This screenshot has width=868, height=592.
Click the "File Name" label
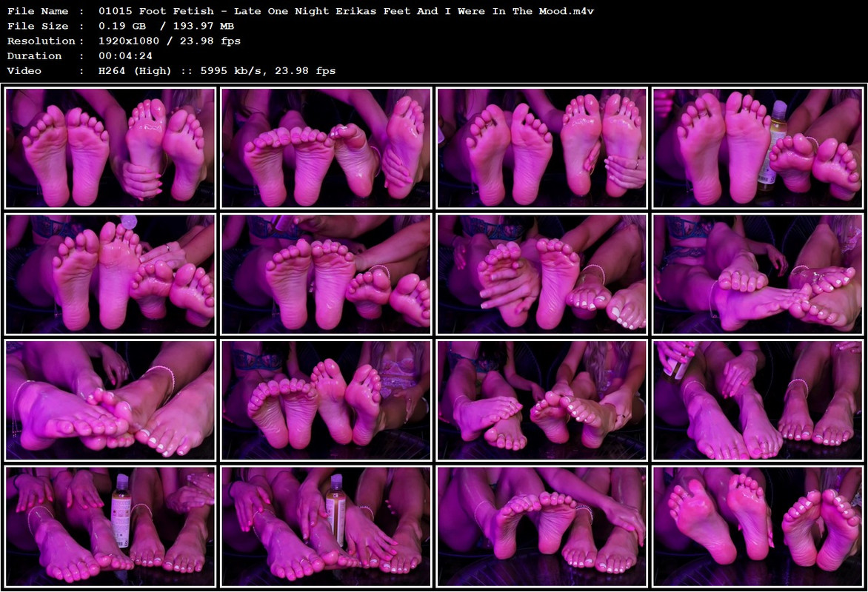coord(38,11)
